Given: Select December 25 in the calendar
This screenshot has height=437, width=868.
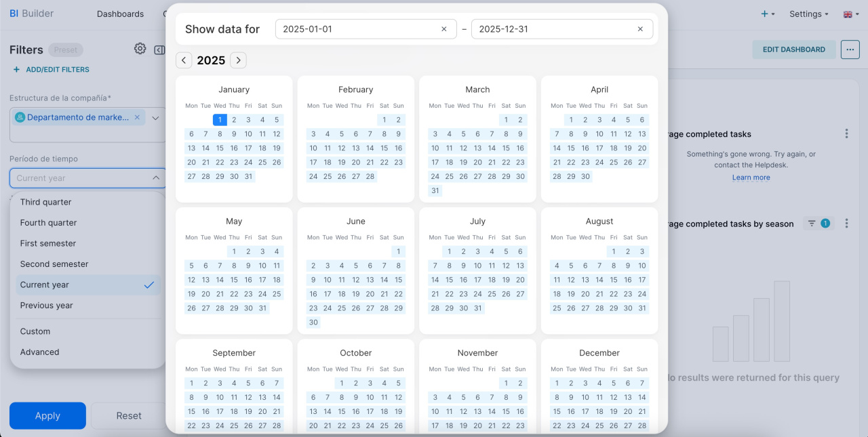Looking at the screenshot, I should [600, 426].
